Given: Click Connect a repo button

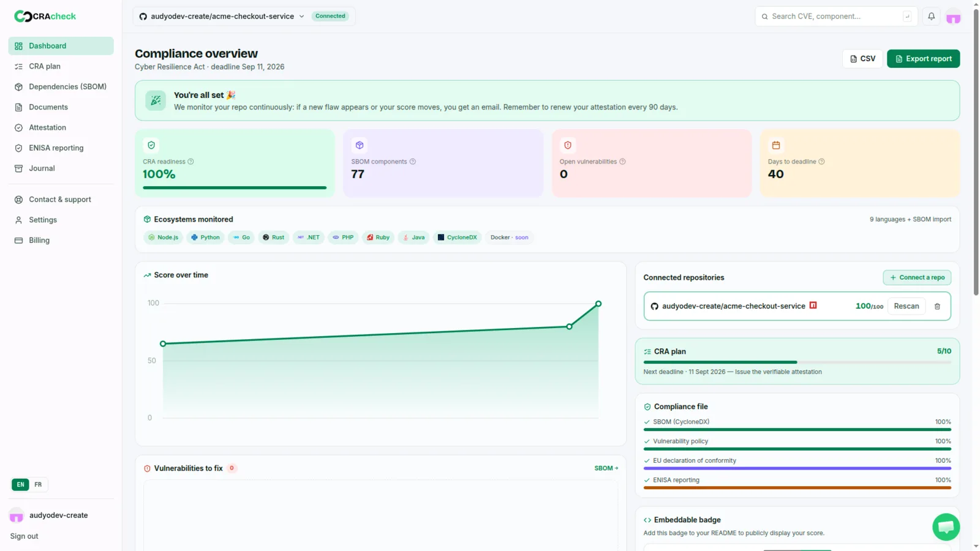Looking at the screenshot, I should [x=917, y=277].
